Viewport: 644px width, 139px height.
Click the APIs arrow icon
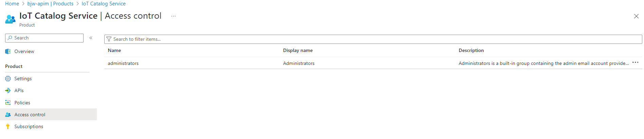coord(8,90)
